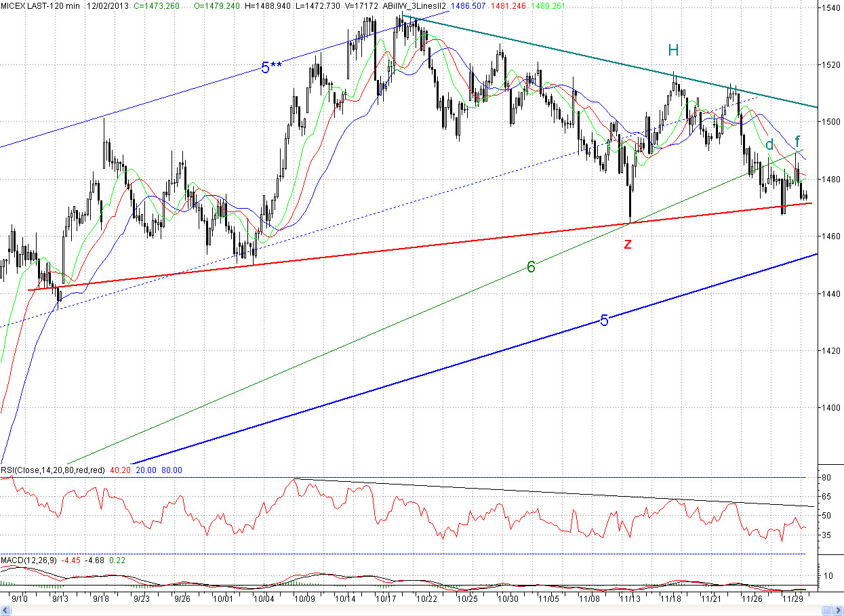Select the blue '5**' channel label
Image resolution: width=844 pixels, height=616 pixels.
click(271, 67)
